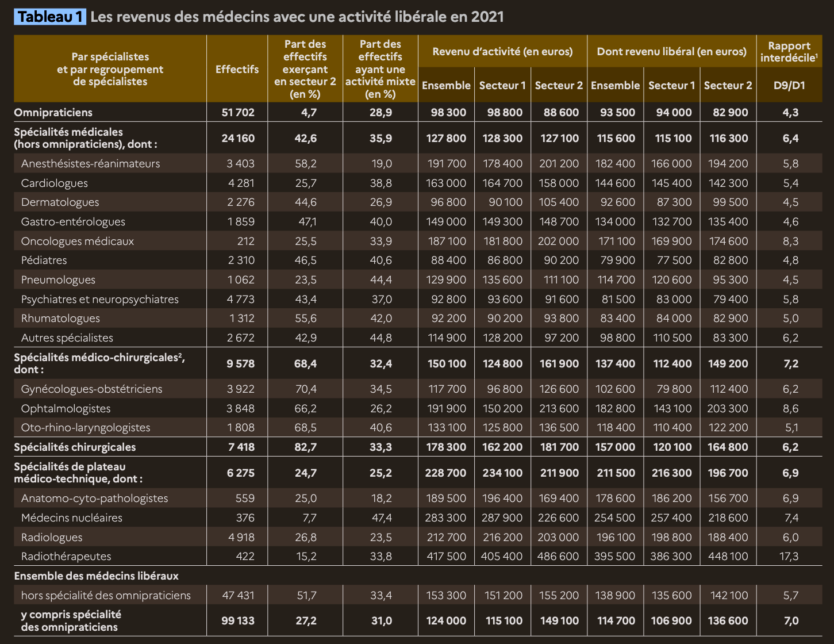
Task: Select the Spécialités chirurgicales value "178 300"
Action: [446, 447]
